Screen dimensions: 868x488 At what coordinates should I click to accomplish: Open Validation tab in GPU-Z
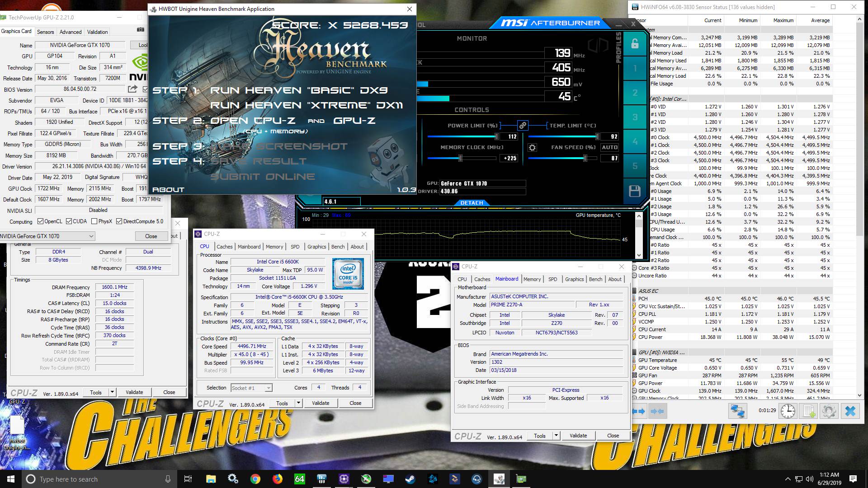point(97,32)
